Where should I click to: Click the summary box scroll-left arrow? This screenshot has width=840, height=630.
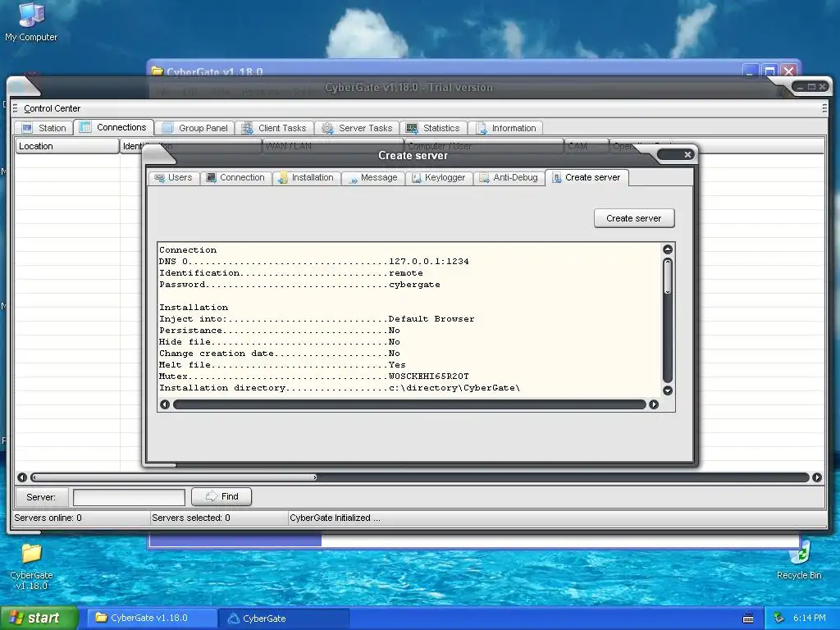click(x=165, y=404)
